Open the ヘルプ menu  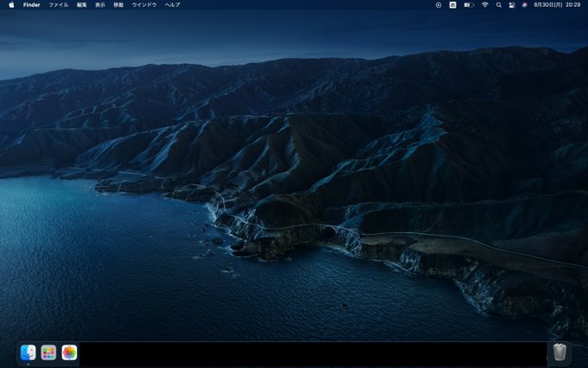coord(172,5)
